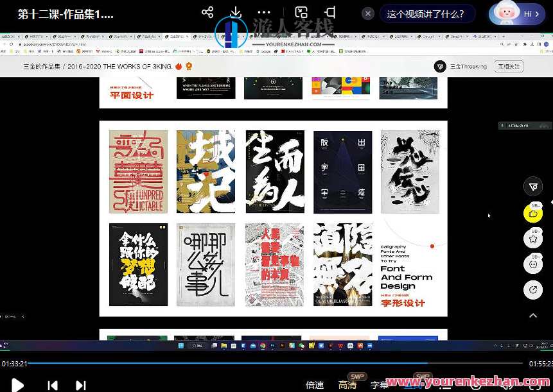
Task: Open the three-dot more options menu
Action: tap(264, 13)
